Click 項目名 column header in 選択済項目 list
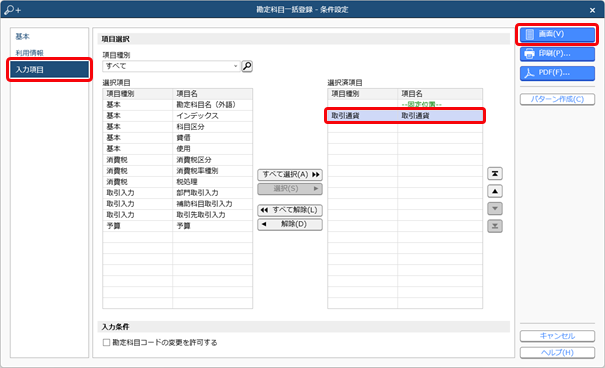This screenshot has height=368, width=605. pyautogui.click(x=440, y=94)
